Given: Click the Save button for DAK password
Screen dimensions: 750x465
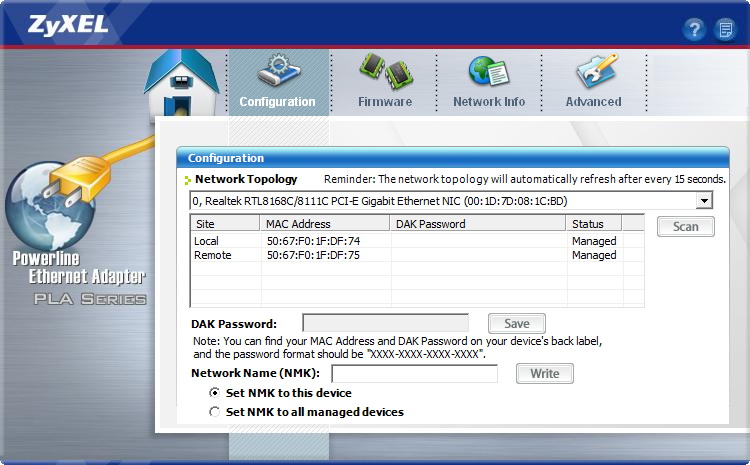Looking at the screenshot, I should [516, 324].
